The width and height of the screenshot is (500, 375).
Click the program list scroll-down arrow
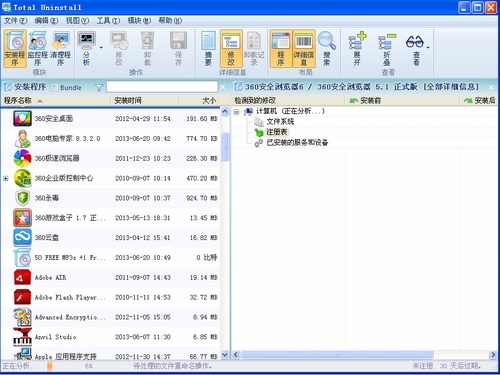(x=225, y=355)
